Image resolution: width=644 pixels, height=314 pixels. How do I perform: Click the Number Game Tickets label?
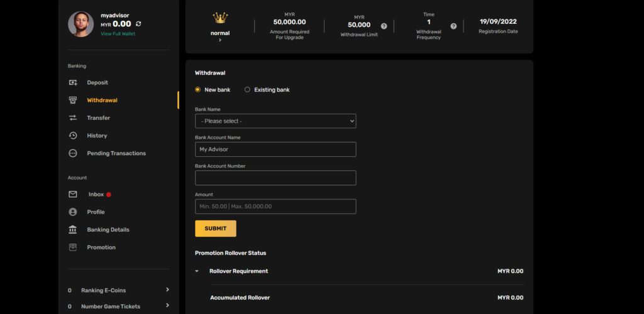coord(111,306)
